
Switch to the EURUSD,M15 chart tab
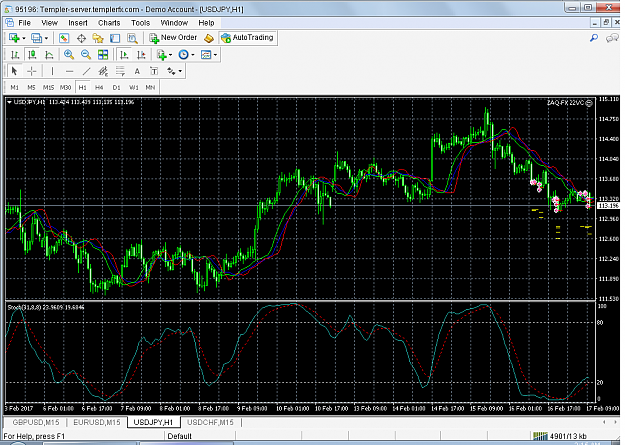[x=96, y=422]
